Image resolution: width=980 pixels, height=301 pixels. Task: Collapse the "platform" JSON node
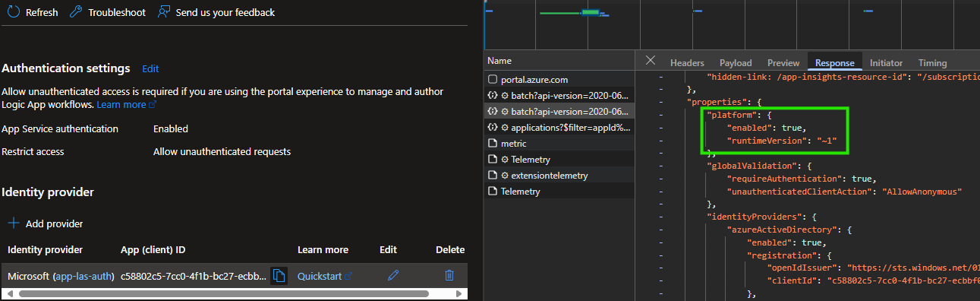661,114
